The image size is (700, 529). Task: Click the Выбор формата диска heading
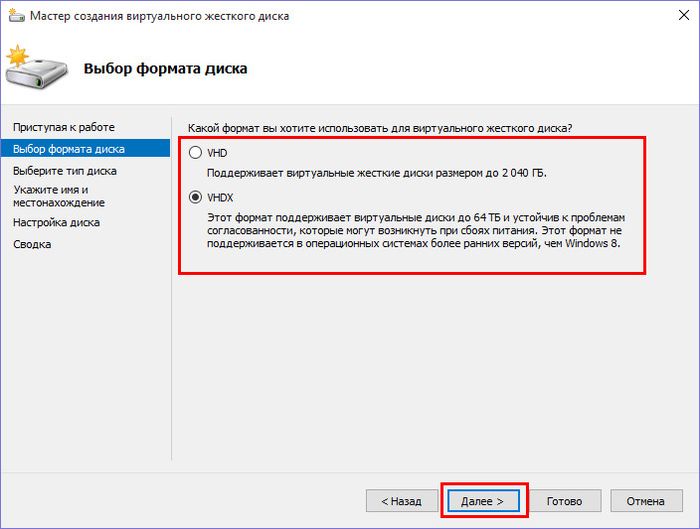pyautogui.click(x=166, y=68)
